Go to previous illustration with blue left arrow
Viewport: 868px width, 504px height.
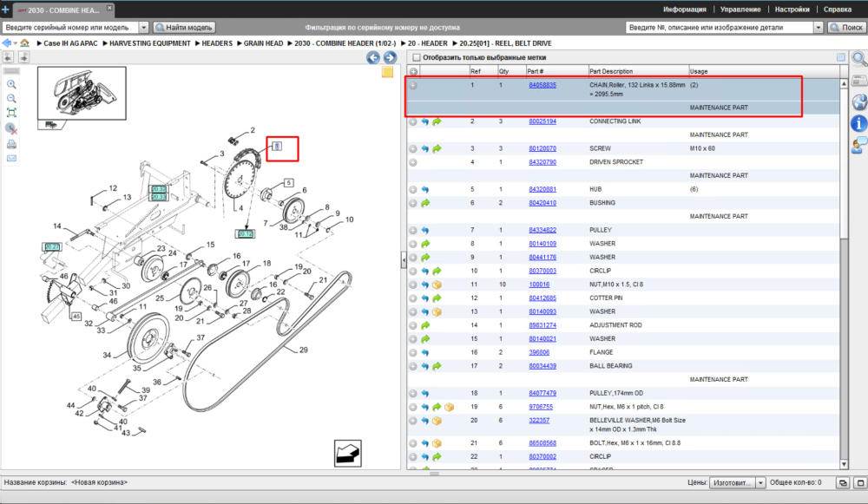373,57
